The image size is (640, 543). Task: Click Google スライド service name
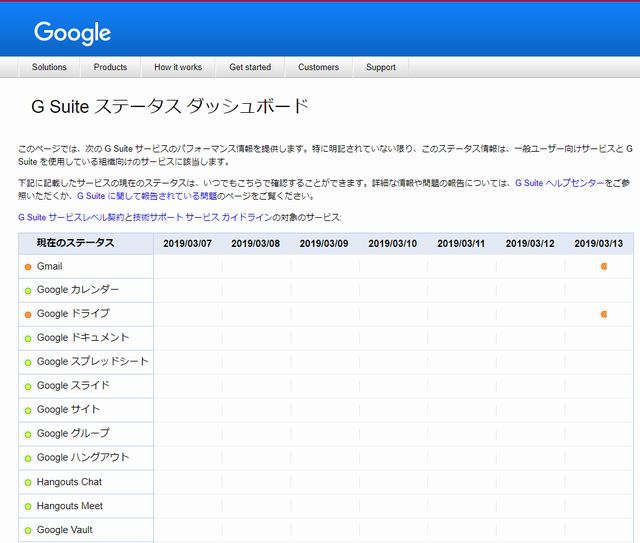(x=73, y=385)
